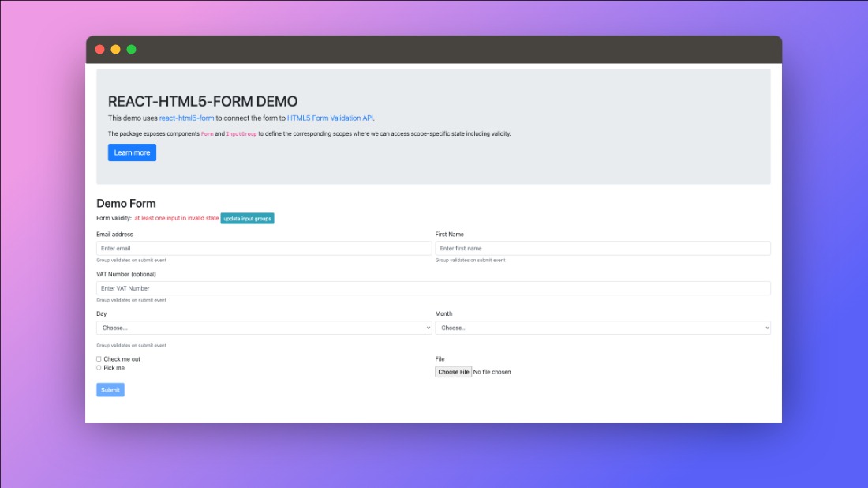Click the green window traffic light icon

[131, 48]
